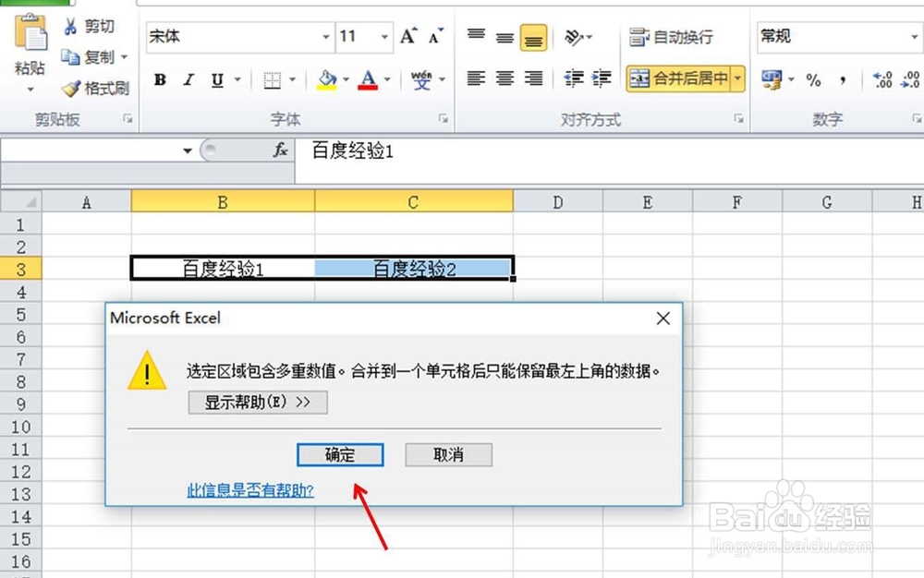The width and height of the screenshot is (924, 578).
Task: Click the Fill Color paint bucket icon
Action: pyautogui.click(x=325, y=80)
